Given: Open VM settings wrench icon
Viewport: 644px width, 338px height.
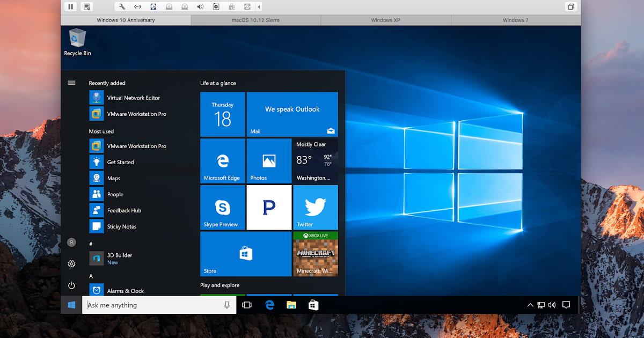Looking at the screenshot, I should click(x=122, y=7).
